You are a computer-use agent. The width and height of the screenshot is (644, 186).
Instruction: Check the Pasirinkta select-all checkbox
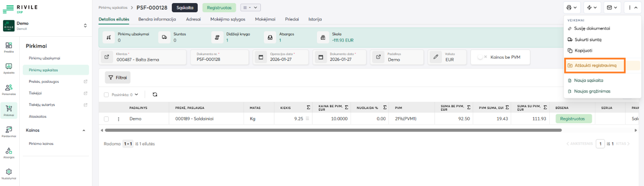pyautogui.click(x=106, y=94)
